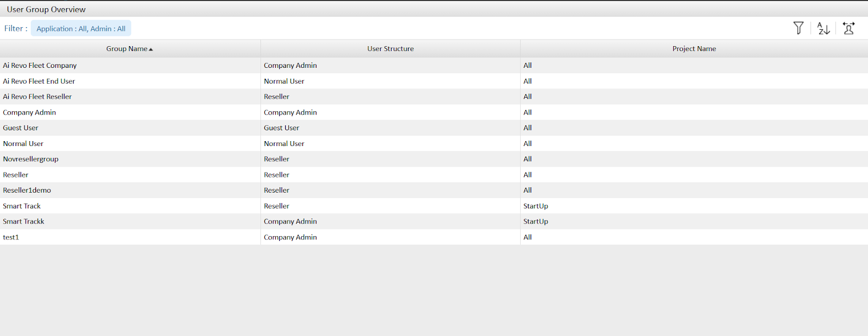Click the user-with-arrows icon
This screenshot has width=868, height=336.
point(848,28)
